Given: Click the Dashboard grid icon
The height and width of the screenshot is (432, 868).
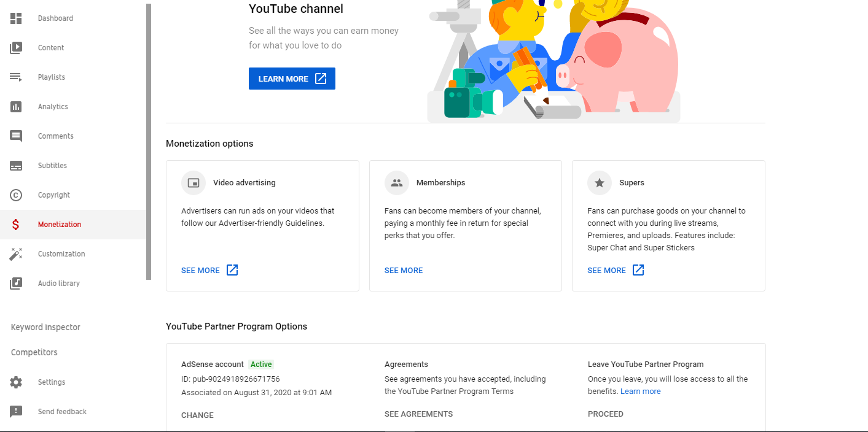Looking at the screenshot, I should pyautogui.click(x=16, y=18).
